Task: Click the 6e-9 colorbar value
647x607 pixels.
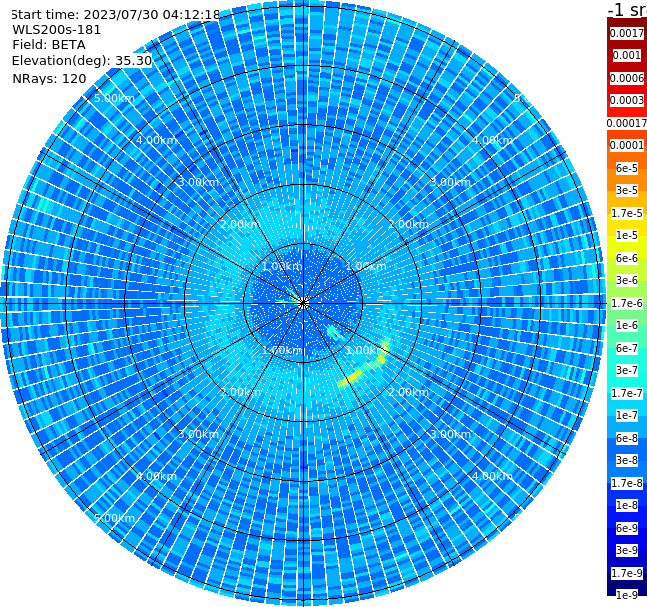Action: [x=627, y=528]
